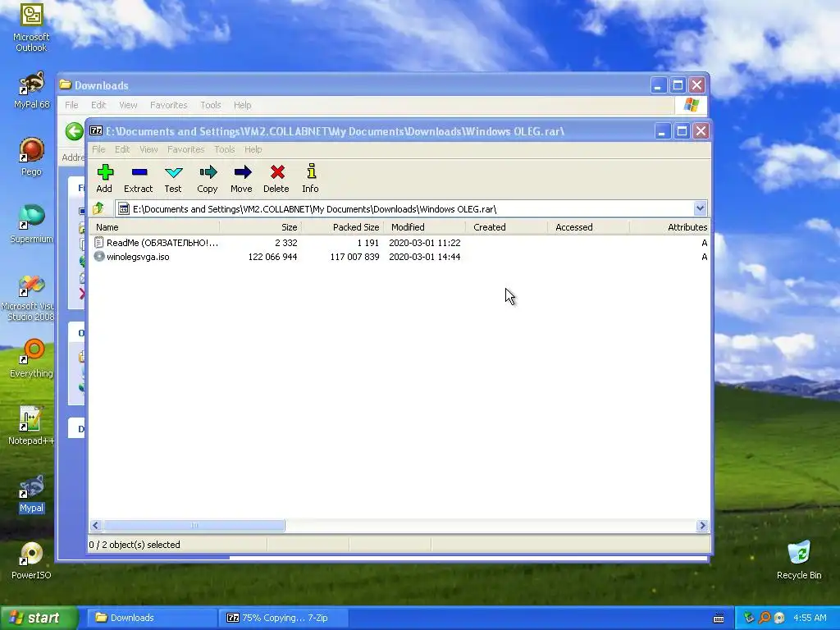Click the horizontal scrollbar left arrow
840x630 pixels.
click(x=96, y=526)
